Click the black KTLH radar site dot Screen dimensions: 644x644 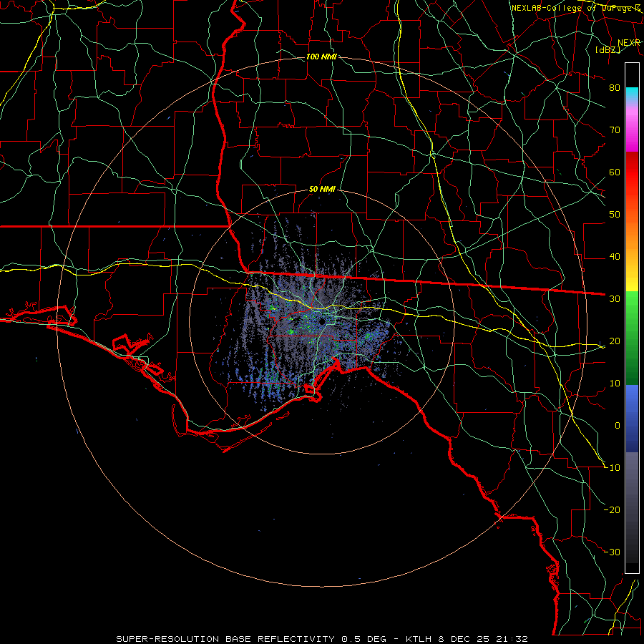323,321
